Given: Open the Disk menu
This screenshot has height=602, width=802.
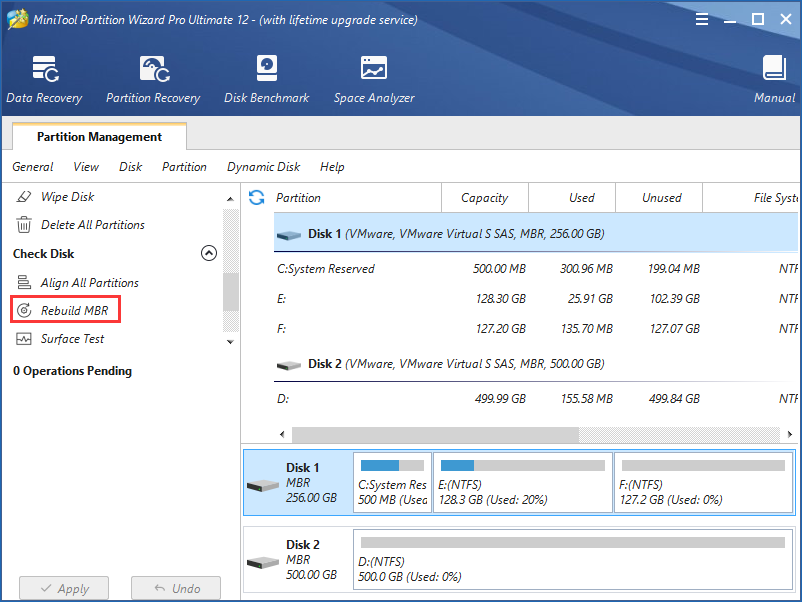Looking at the screenshot, I should point(130,167).
